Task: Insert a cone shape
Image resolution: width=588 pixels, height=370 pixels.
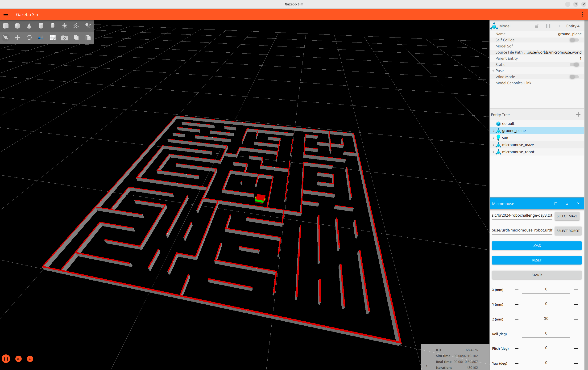Action: coord(29,26)
